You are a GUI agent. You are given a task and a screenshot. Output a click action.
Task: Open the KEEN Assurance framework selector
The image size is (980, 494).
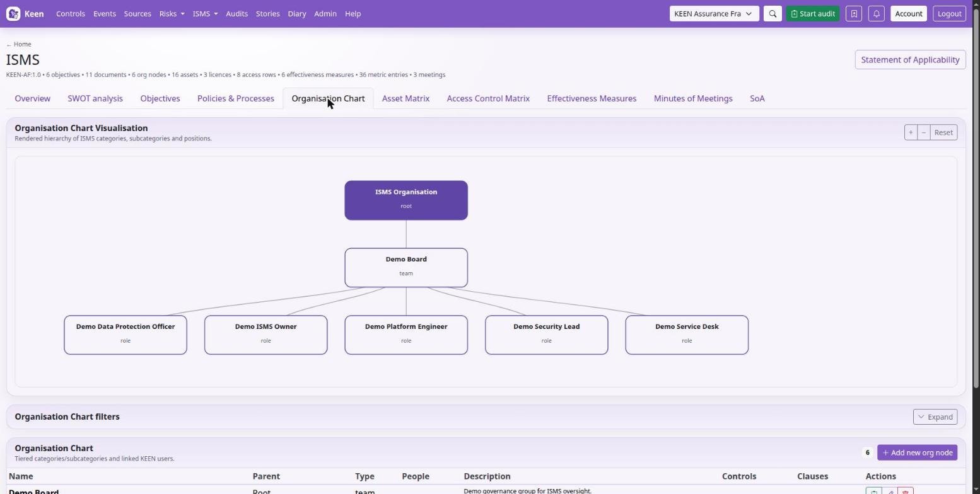714,14
